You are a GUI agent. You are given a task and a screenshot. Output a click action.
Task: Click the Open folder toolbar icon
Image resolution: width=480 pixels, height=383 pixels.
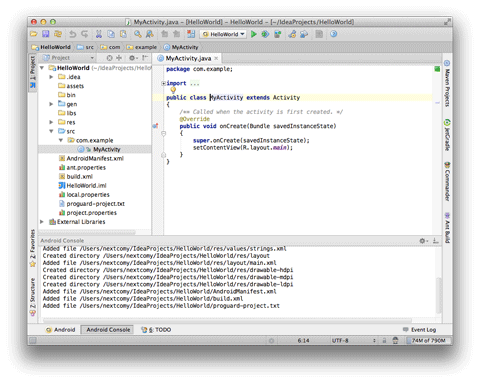(34, 34)
